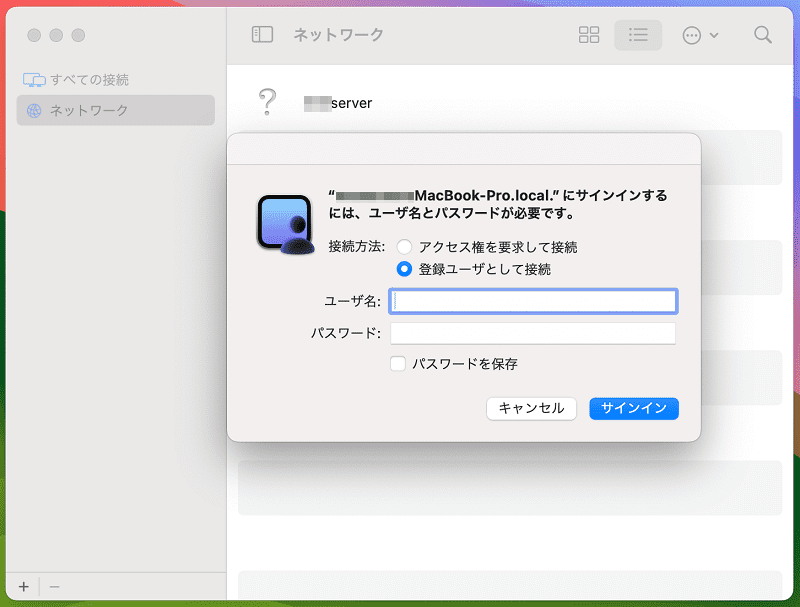Switch to list view

coord(638,35)
